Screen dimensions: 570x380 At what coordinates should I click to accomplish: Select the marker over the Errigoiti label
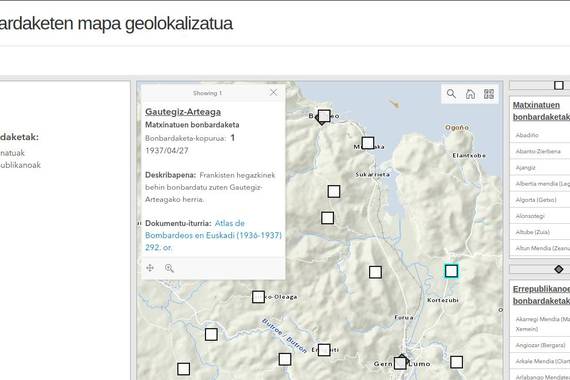324,350
